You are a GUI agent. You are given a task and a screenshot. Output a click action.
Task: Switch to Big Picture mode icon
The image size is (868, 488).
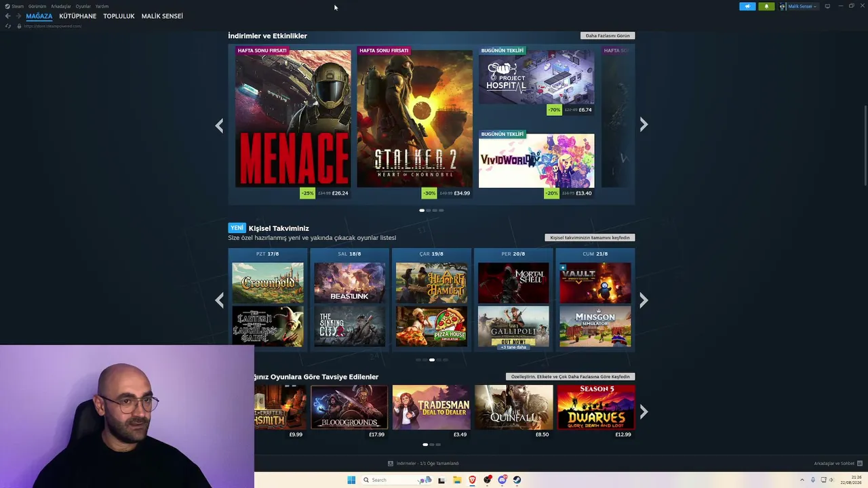[827, 6]
